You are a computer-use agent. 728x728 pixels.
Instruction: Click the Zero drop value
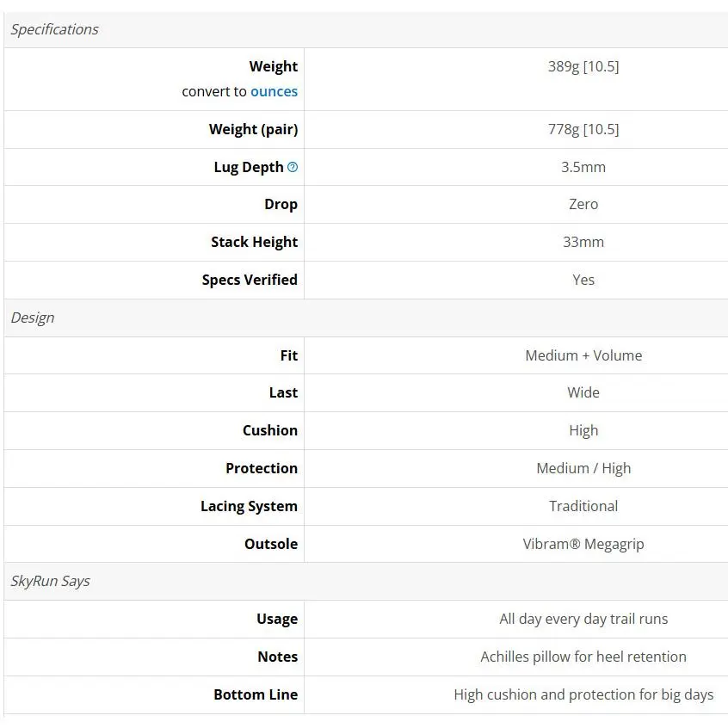583,204
